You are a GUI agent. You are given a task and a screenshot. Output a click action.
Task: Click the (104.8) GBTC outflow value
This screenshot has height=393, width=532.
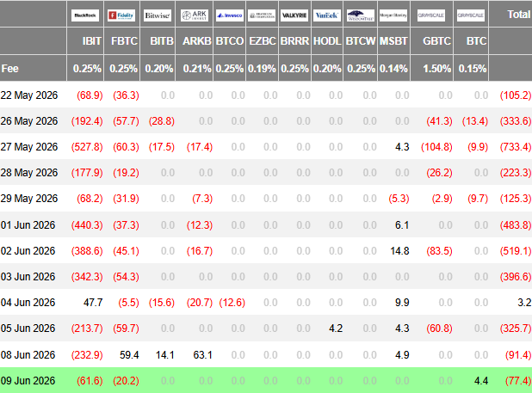click(x=436, y=147)
